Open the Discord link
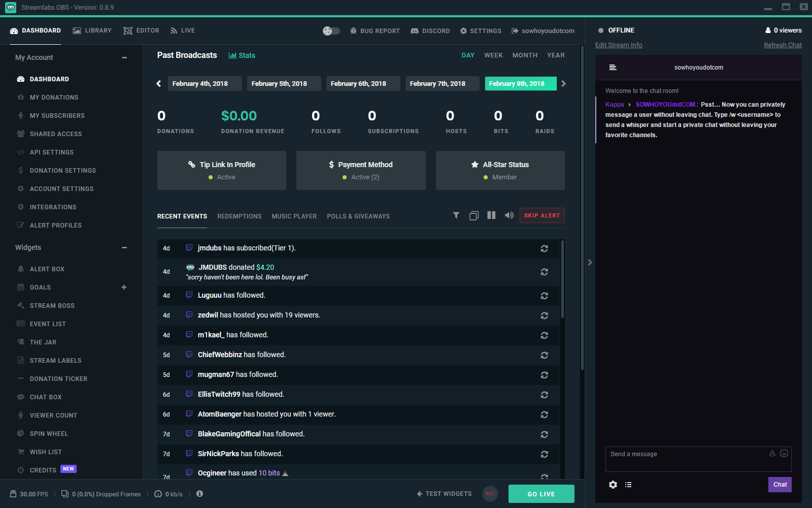 (x=430, y=31)
